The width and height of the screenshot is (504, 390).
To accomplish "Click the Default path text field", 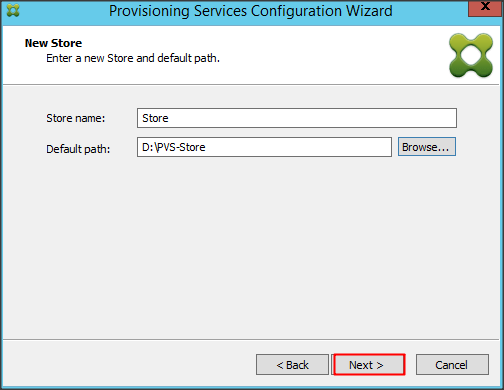I will [x=264, y=147].
